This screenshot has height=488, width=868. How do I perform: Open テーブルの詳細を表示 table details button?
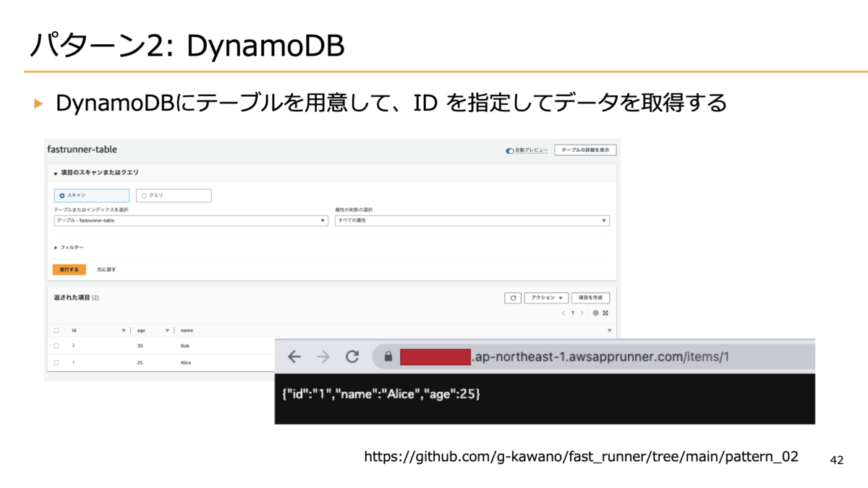(x=585, y=150)
